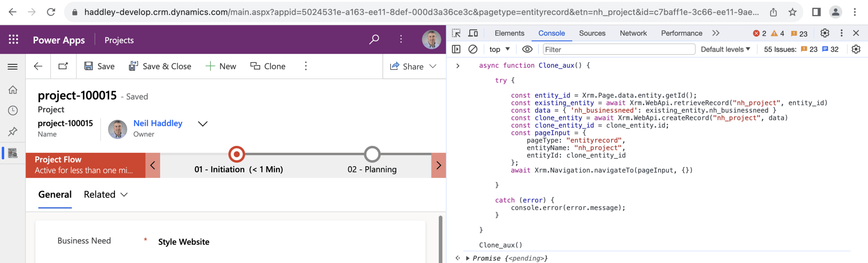This screenshot has height=263, width=868.
Task: Click the Clone command button
Action: (x=268, y=66)
